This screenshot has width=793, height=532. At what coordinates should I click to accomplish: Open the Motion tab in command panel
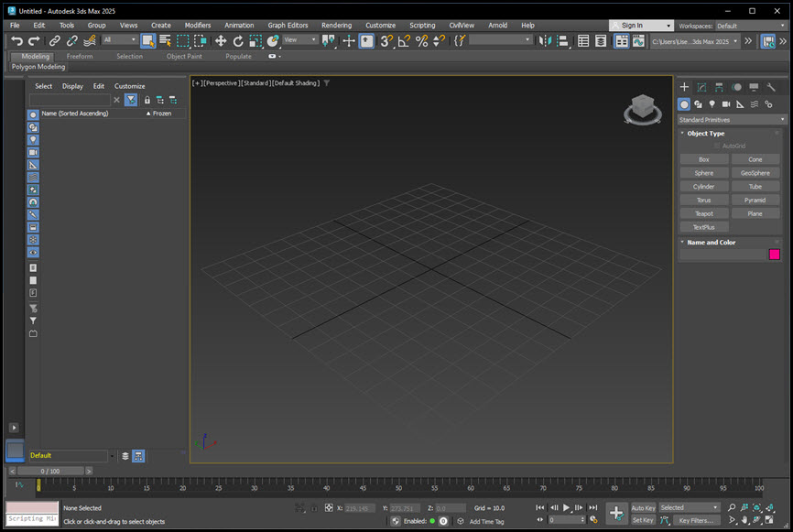[736, 87]
